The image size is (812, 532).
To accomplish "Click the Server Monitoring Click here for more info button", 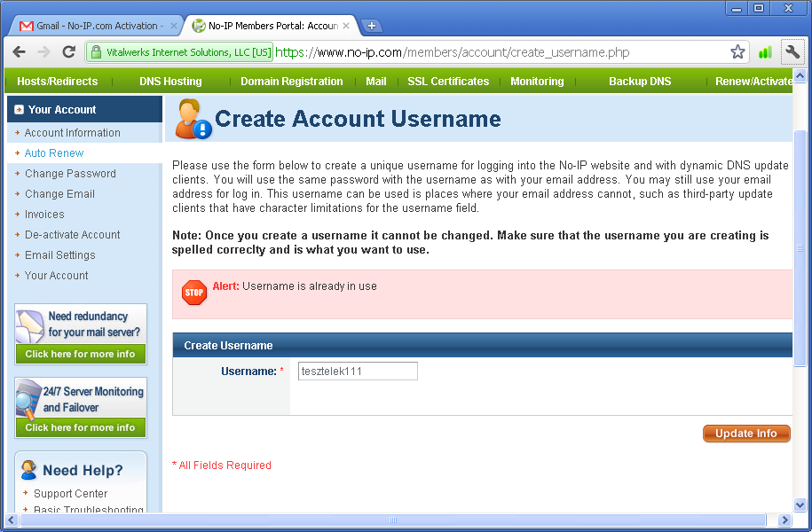I will [80, 427].
